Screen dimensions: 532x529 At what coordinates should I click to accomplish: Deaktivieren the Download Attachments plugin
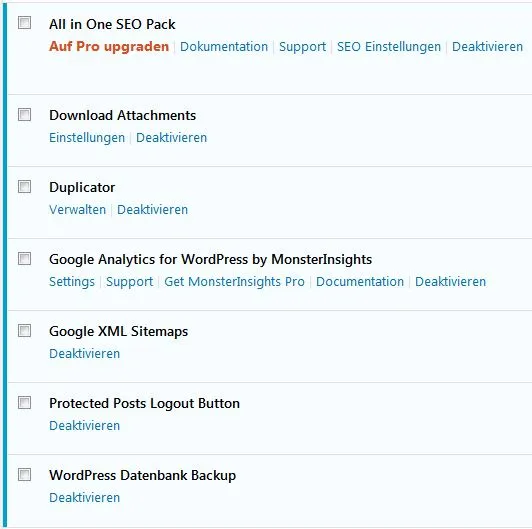(171, 138)
